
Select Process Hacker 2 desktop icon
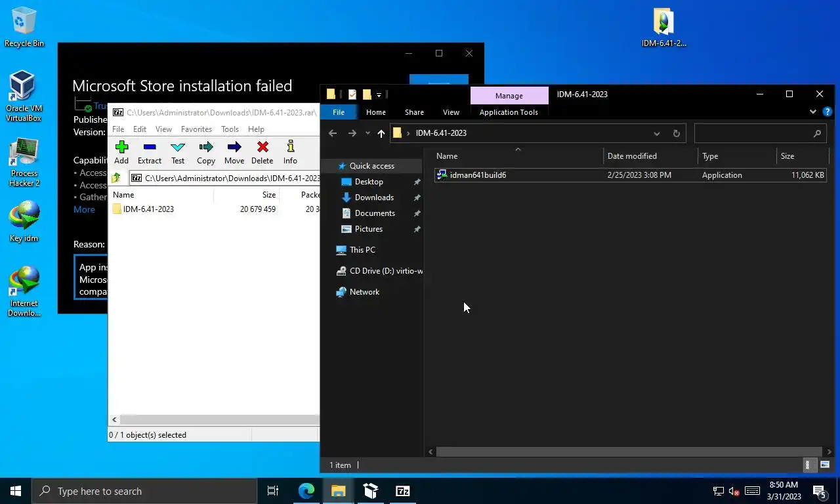(x=24, y=162)
